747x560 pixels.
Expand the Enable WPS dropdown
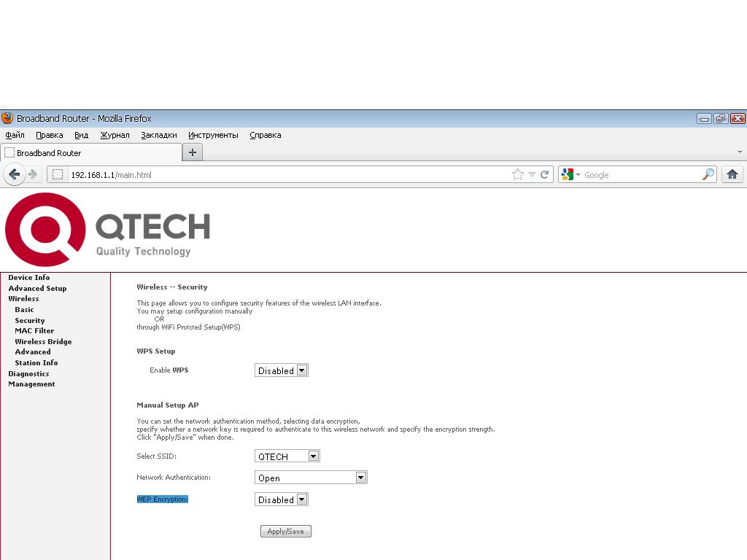pyautogui.click(x=282, y=370)
